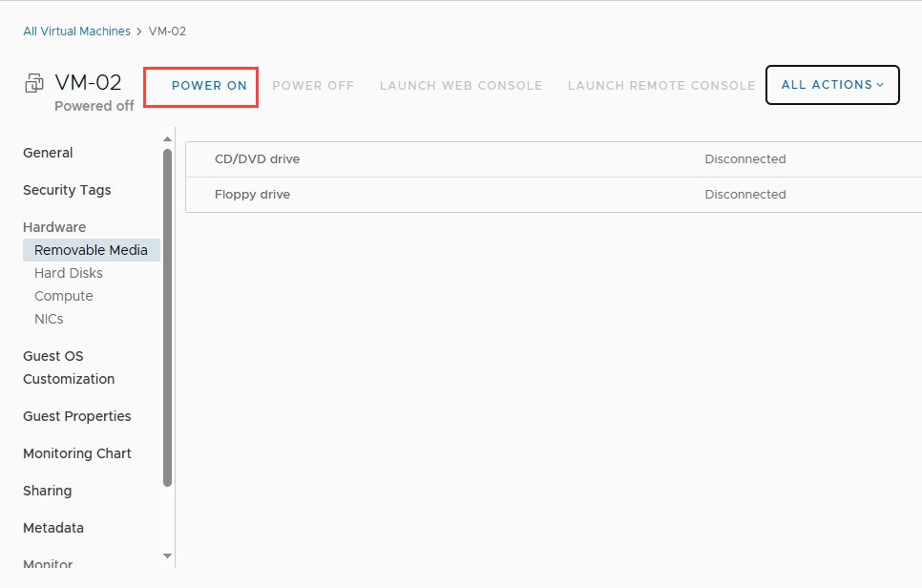Select Hard Disks under Hardware
Viewport: 922px width, 588px height.
point(69,273)
